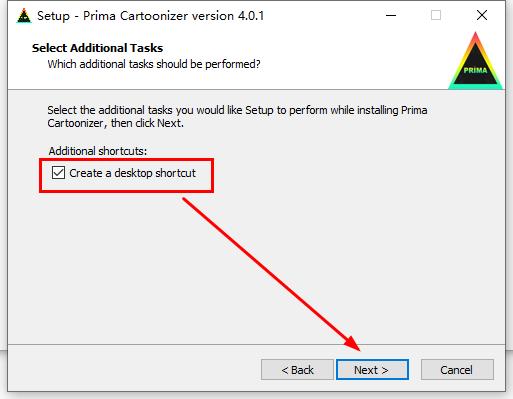Click the "Create a desktop shortcut" label text
513x399 pixels.
(x=132, y=173)
